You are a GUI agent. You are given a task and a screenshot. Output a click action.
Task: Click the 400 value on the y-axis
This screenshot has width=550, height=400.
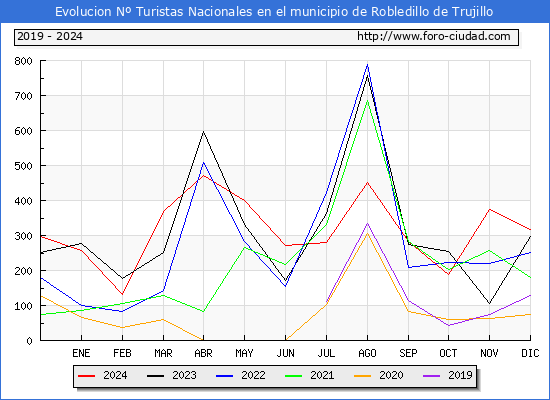tap(24, 201)
